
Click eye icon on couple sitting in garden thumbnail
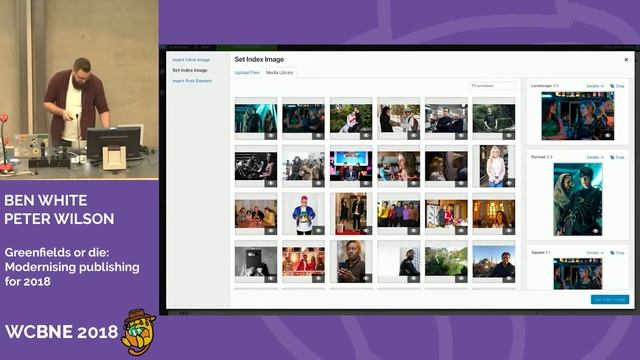click(x=366, y=136)
